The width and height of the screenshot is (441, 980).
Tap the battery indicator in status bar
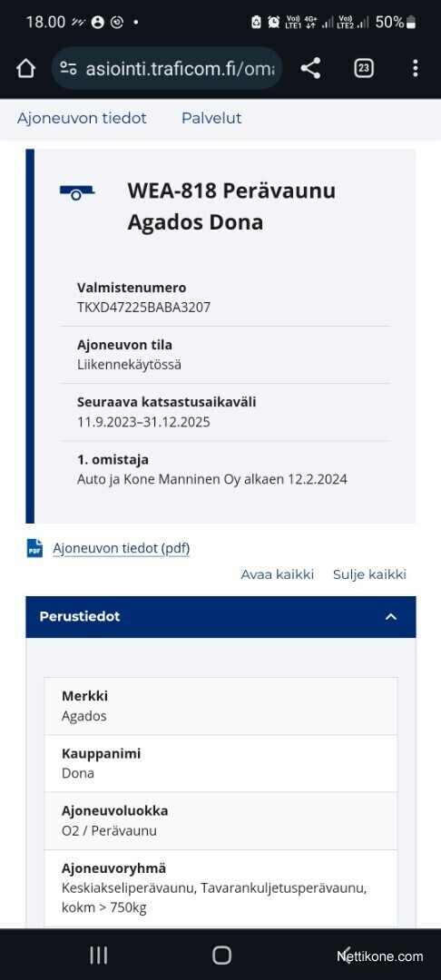click(410, 23)
